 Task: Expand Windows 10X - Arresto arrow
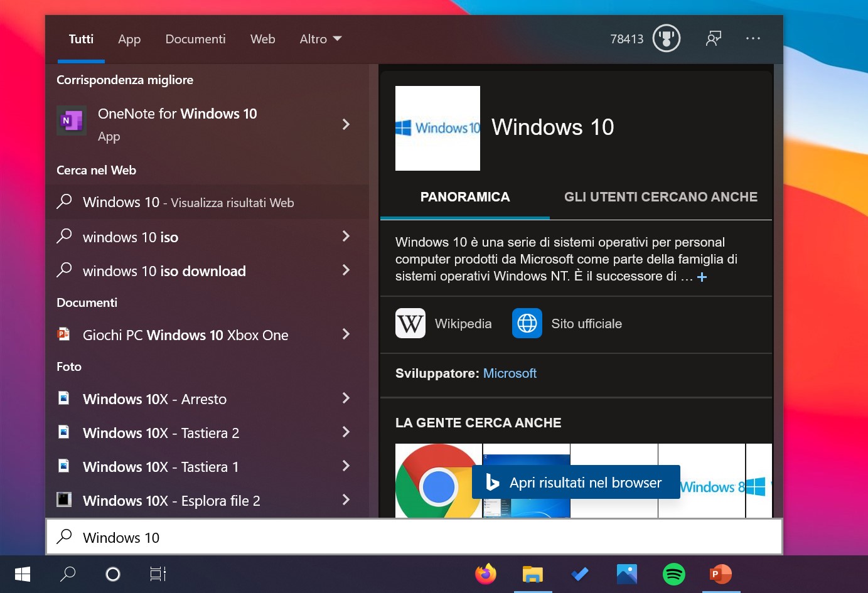[346, 398]
